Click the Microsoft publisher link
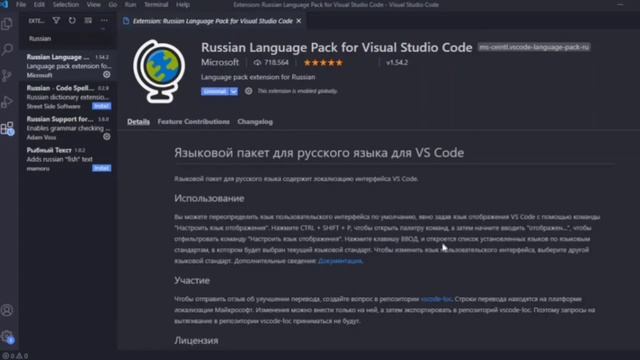This screenshot has height=360, width=640. [x=220, y=62]
